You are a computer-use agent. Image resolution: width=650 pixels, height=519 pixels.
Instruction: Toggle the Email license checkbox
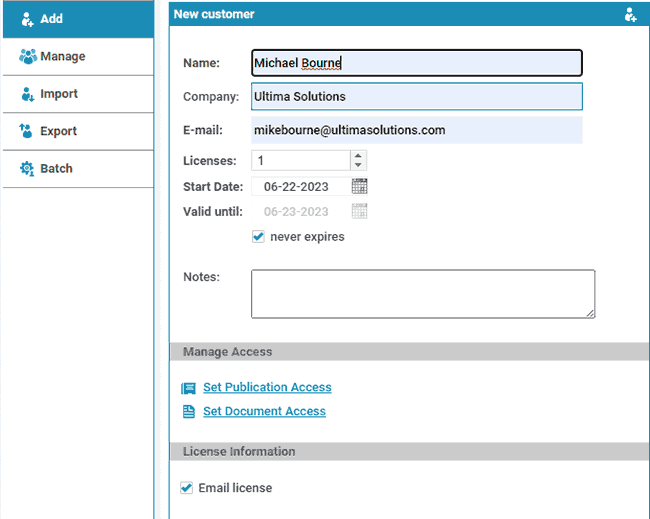pos(187,488)
